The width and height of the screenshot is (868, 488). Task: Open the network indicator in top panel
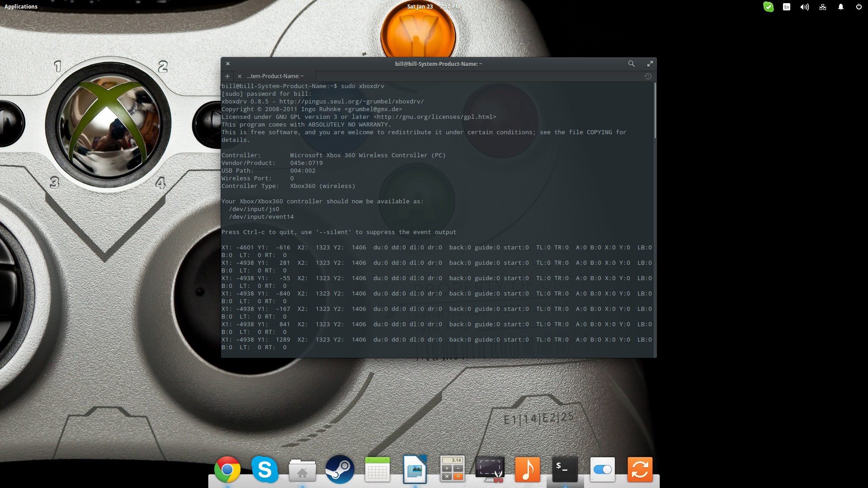click(823, 7)
